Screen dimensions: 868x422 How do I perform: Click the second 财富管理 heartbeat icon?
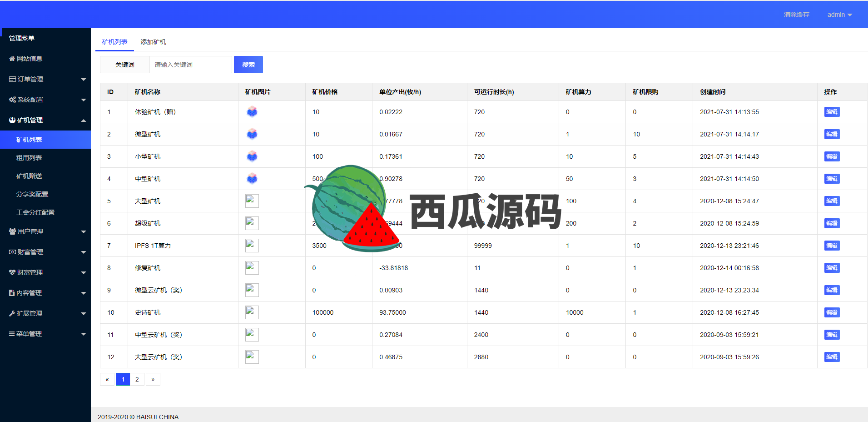pyautogui.click(x=12, y=272)
